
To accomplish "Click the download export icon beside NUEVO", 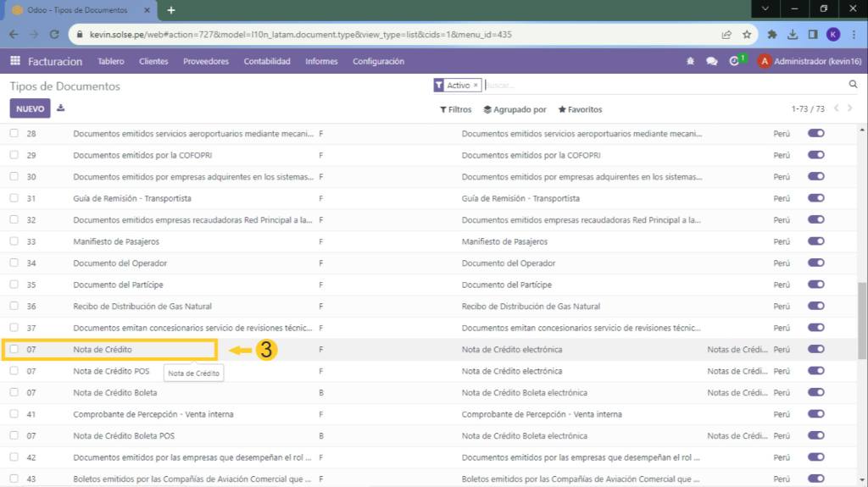I will (x=61, y=108).
